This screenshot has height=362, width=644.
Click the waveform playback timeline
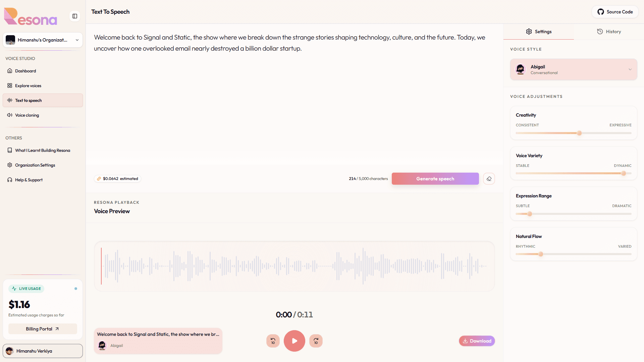pos(294,266)
